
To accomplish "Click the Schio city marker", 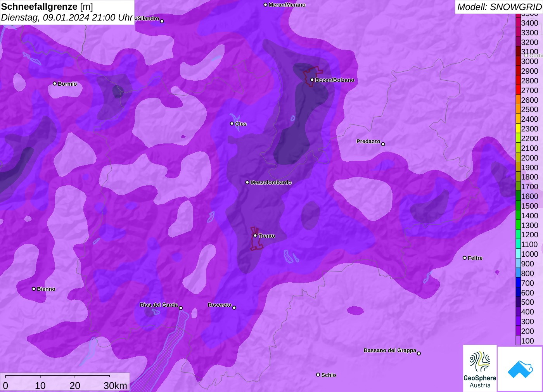I will pos(318,375).
